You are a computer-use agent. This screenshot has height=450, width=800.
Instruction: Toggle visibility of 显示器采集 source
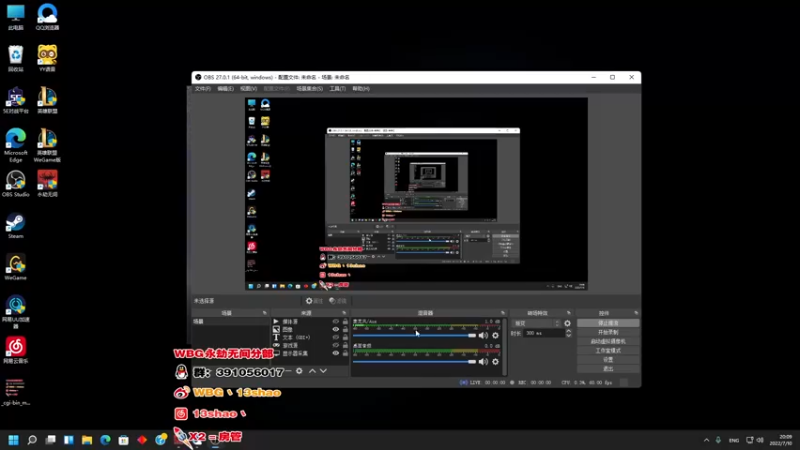coord(336,353)
